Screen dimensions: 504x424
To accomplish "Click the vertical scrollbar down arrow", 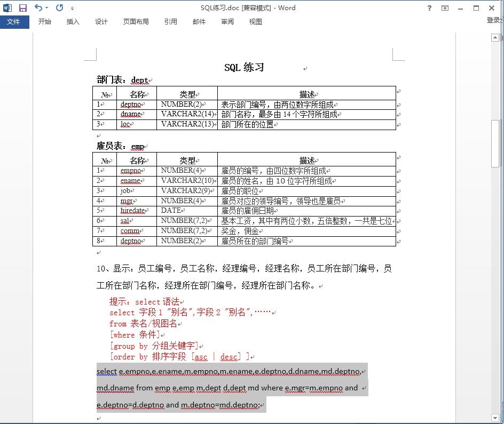I will click(495, 418).
